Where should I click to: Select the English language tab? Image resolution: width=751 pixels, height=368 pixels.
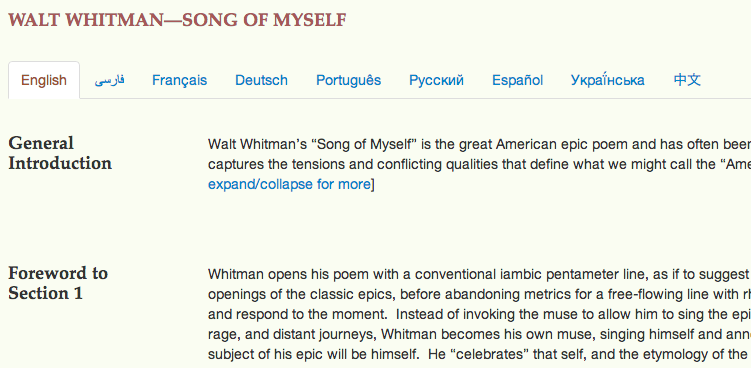(44, 80)
